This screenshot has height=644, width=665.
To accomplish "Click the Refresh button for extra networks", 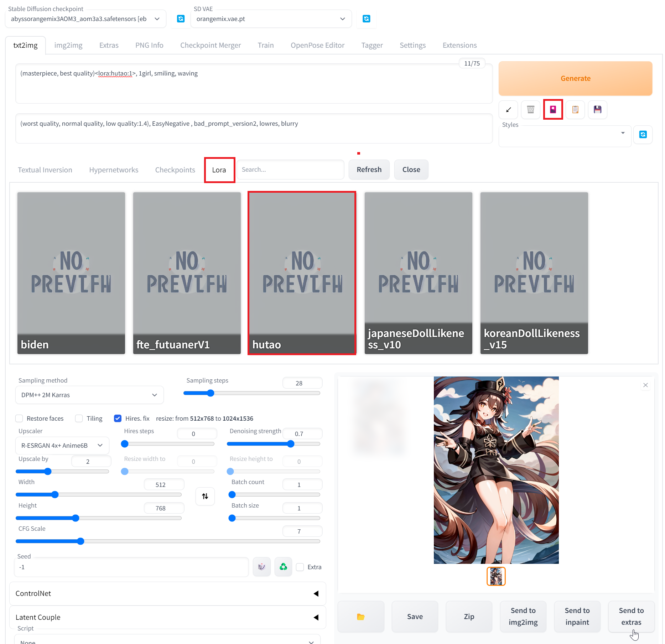I will tap(369, 170).
